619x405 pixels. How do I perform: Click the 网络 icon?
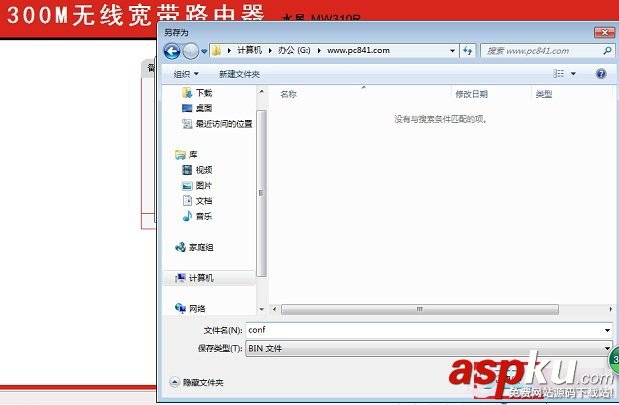[180, 308]
